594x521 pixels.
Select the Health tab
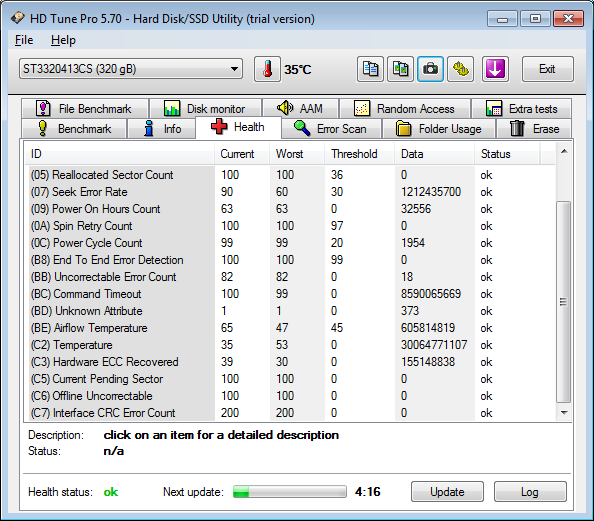(238, 127)
